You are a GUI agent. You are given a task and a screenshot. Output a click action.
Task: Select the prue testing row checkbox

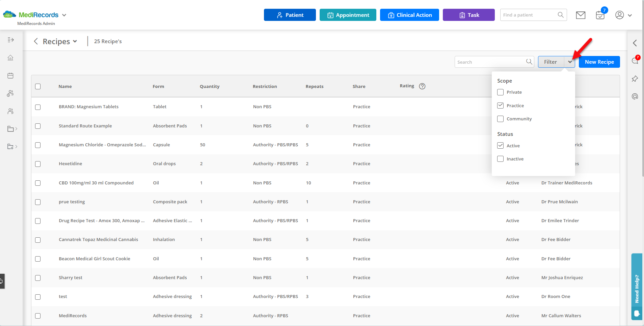click(x=38, y=202)
